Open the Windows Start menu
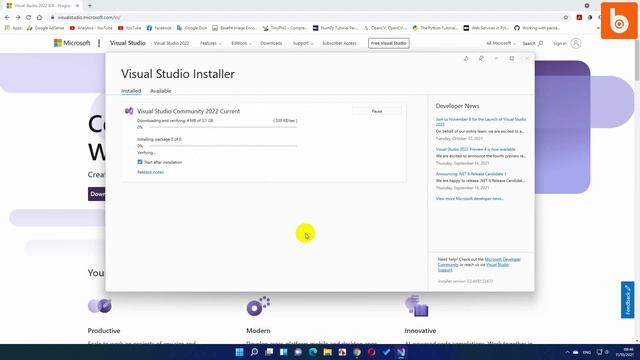640x360 pixels. [240, 352]
